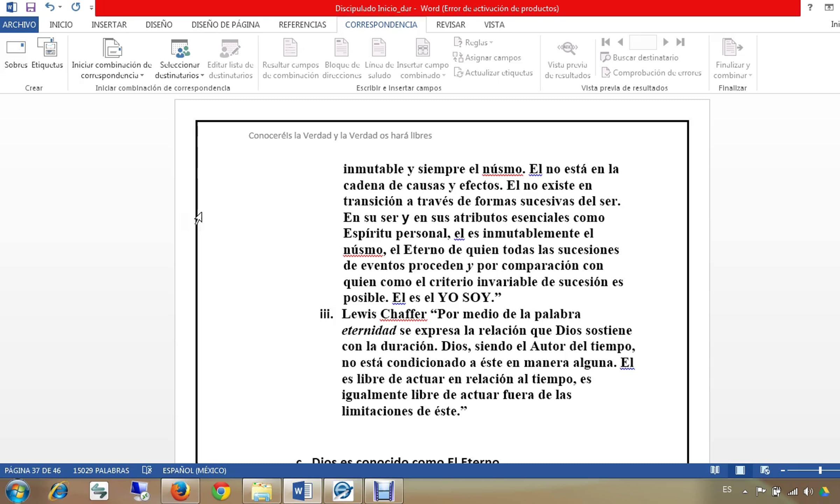Switch to Read Mode view
Screen dimensions: 840x504
coord(715,470)
